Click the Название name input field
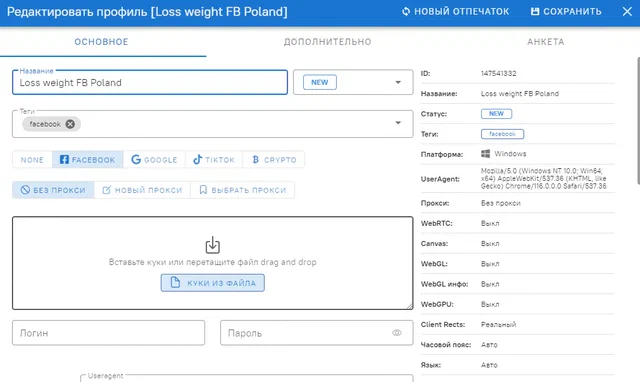The image size is (640, 382). click(150, 82)
